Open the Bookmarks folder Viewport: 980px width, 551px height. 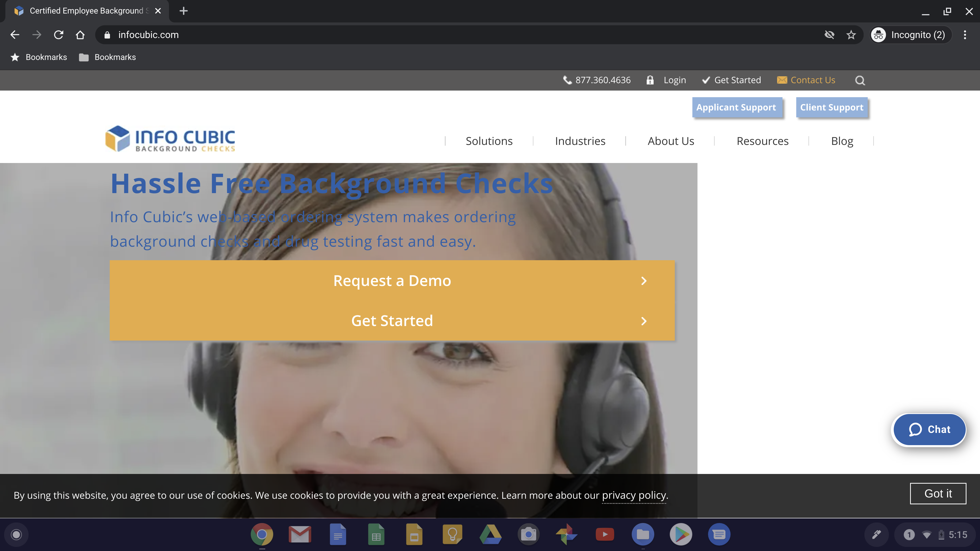(108, 57)
